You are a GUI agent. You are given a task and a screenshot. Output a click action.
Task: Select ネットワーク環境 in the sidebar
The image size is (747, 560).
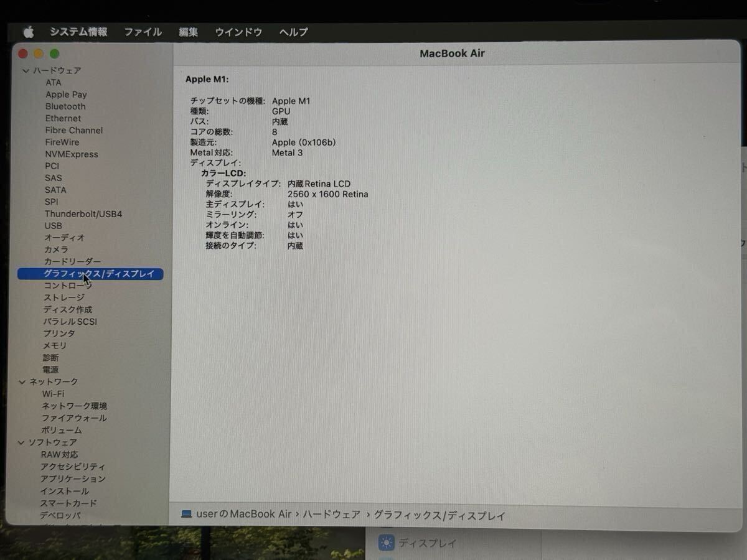pyautogui.click(x=74, y=406)
